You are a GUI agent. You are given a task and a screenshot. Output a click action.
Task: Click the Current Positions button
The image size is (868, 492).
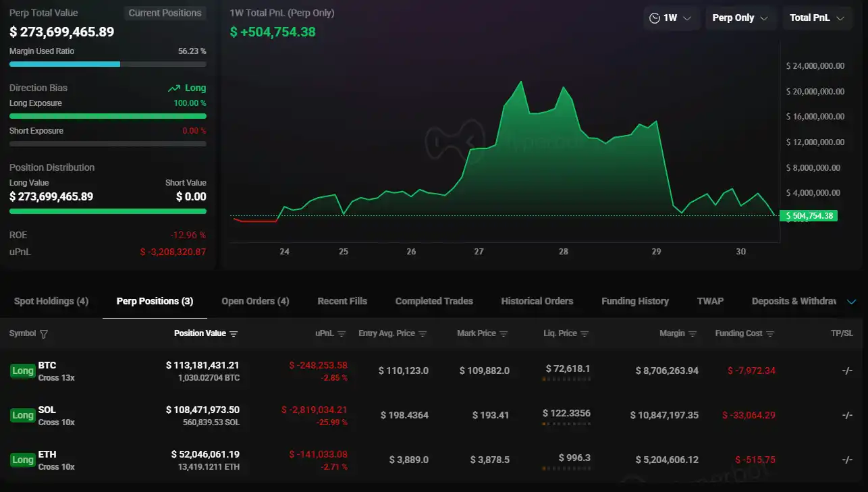[165, 13]
